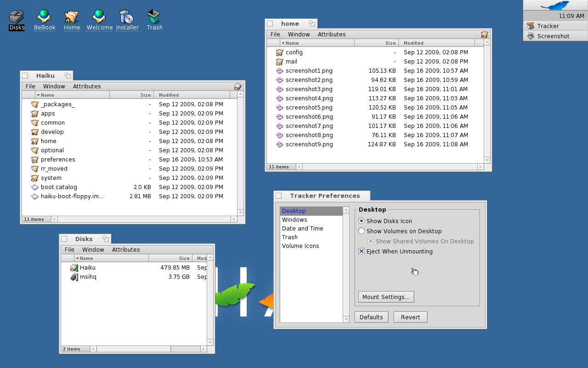Click down arrow of Haiku window vertical scrollbar
588x368 pixels.
240,213
